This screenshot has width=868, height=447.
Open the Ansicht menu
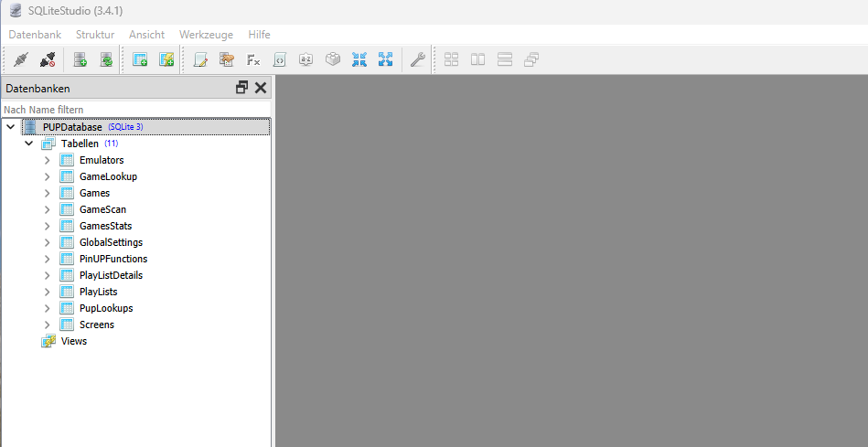[146, 35]
